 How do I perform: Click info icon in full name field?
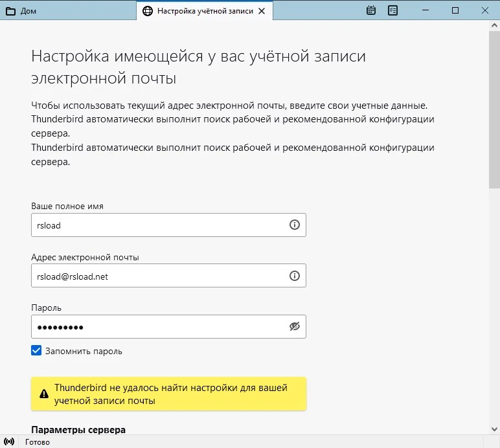[294, 225]
